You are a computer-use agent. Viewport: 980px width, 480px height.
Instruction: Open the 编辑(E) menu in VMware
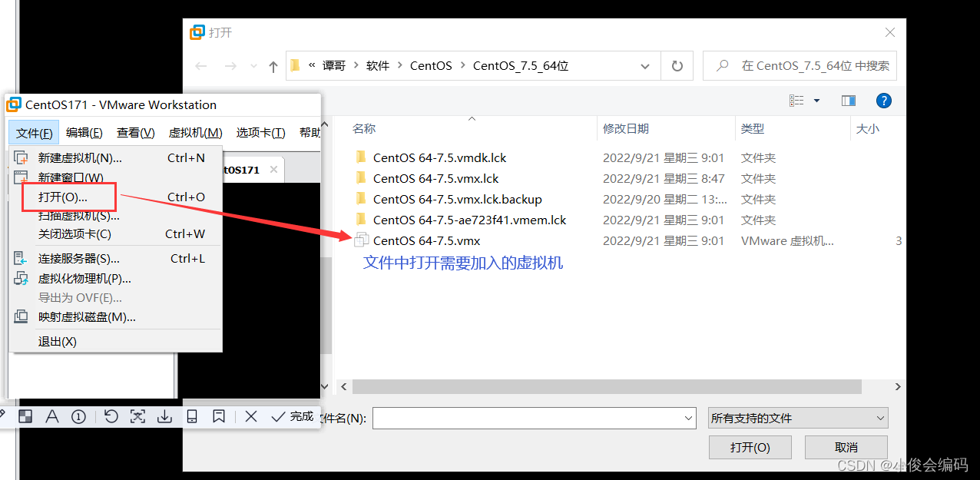[84, 133]
